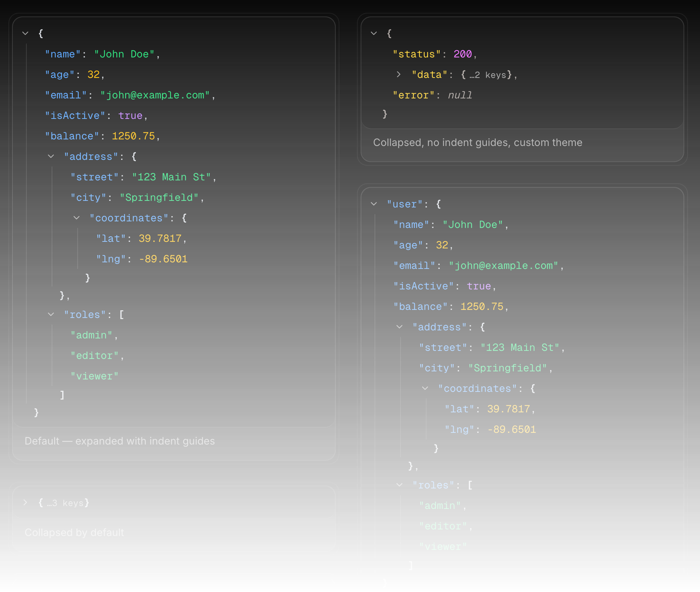Click the "John Doe" value under "user"
Viewport: 700px width, 592px height.
[473, 225]
